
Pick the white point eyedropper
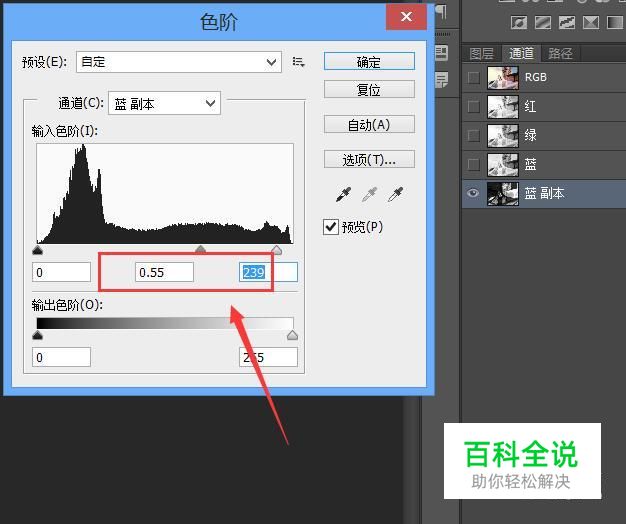pos(395,194)
